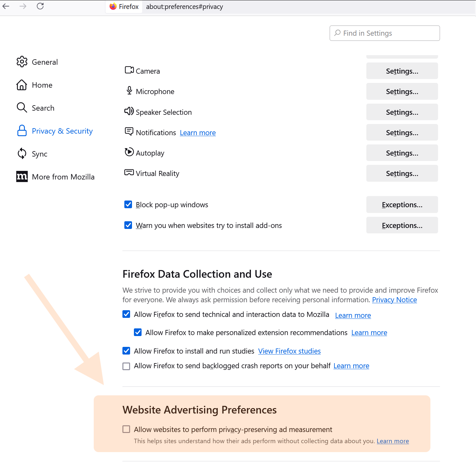
Task: Click the Privacy & Security lock icon
Action: click(22, 131)
